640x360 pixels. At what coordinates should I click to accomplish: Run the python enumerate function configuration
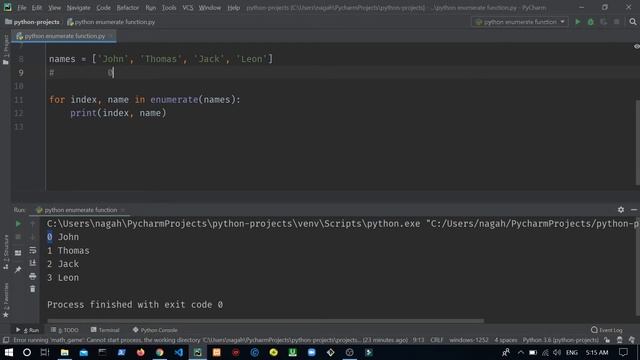click(x=578, y=22)
